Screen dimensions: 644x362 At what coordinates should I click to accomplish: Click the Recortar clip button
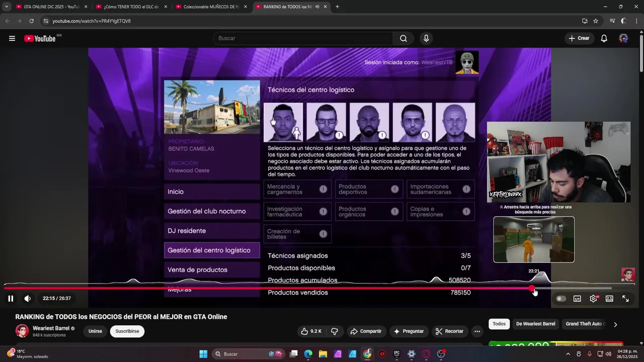tap(449, 331)
